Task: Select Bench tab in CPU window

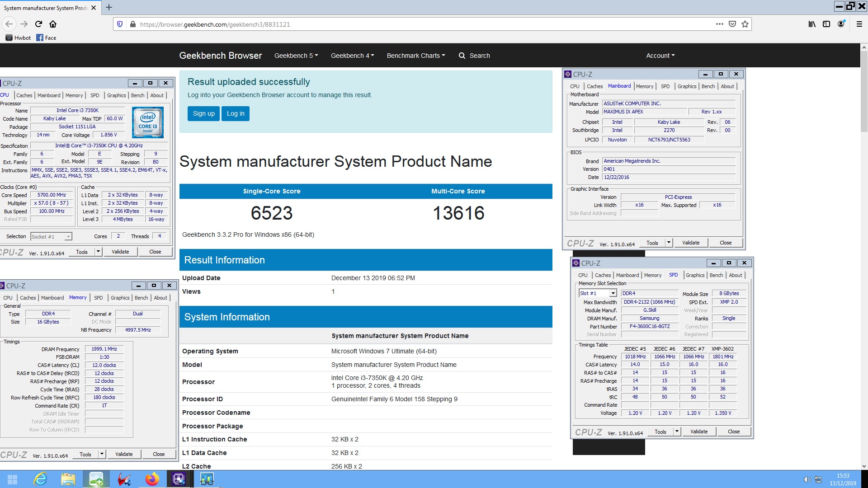Action: 138,95
